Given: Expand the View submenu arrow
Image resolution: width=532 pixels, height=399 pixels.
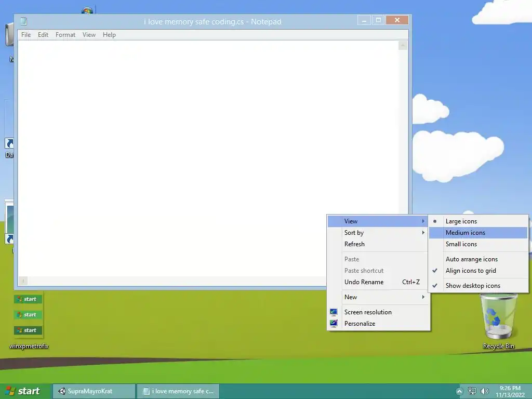Looking at the screenshot, I should pyautogui.click(x=423, y=221).
